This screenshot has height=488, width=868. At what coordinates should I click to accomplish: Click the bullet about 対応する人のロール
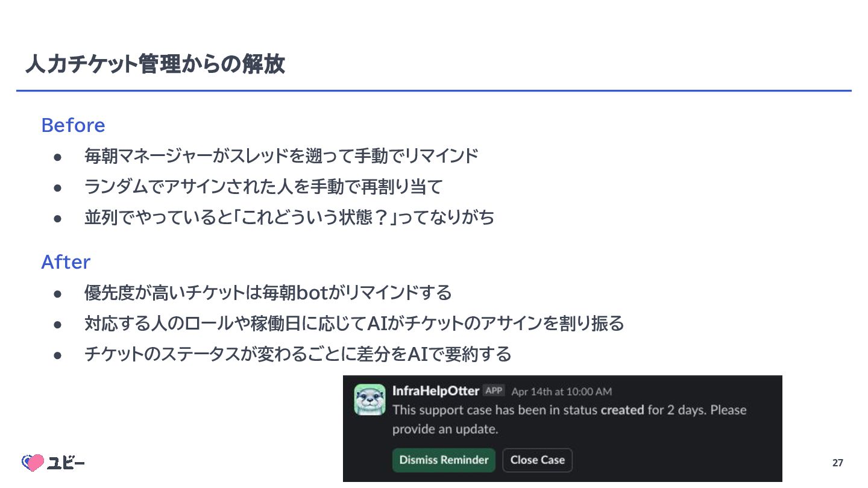tap(354, 324)
